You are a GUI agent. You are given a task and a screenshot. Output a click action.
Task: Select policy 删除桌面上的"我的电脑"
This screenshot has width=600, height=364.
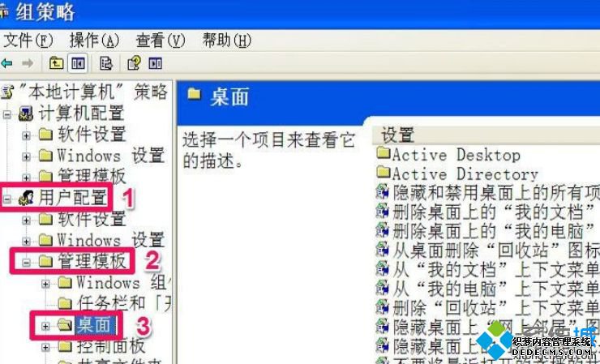[x=494, y=231]
